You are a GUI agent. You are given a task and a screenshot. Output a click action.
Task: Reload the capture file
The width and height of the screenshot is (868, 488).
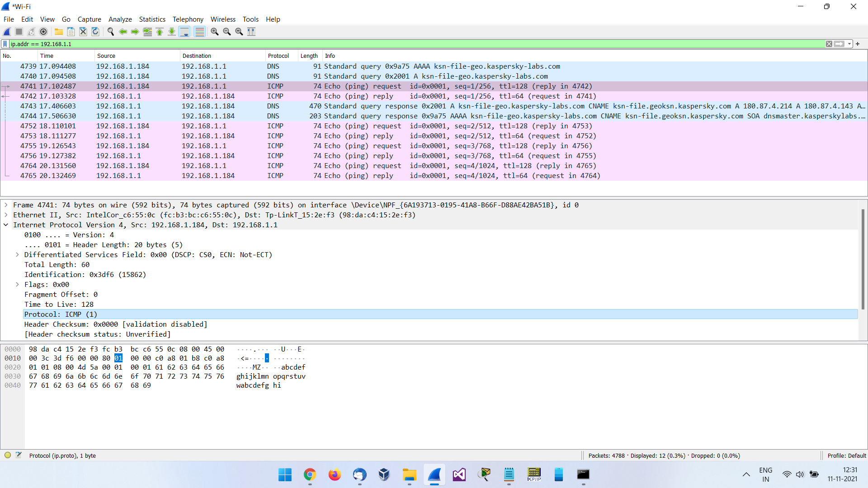pos(95,32)
